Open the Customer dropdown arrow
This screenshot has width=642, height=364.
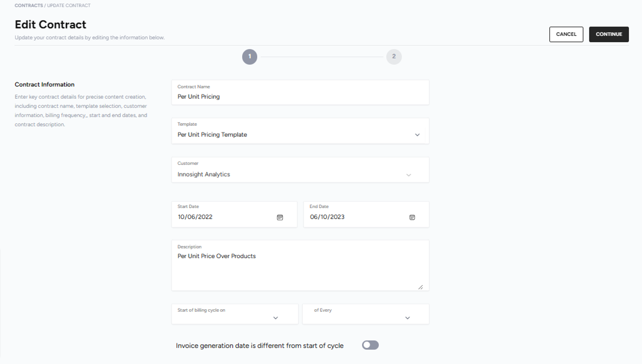[x=409, y=175]
